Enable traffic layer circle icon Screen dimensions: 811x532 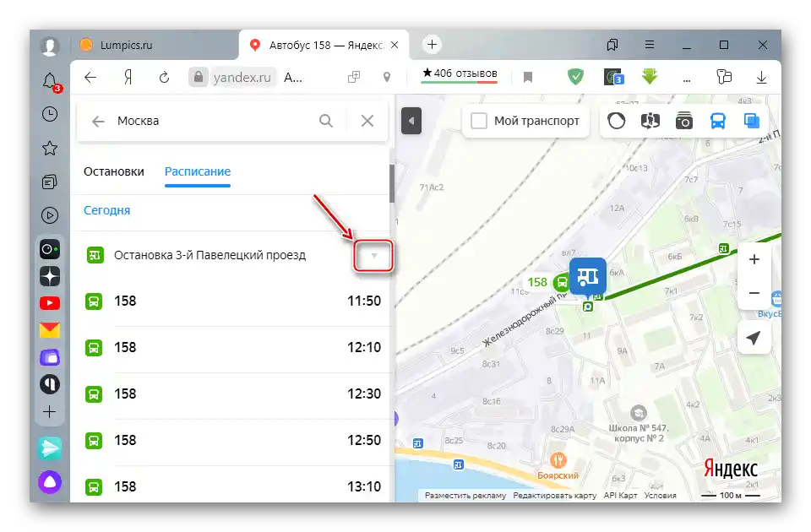point(616,121)
